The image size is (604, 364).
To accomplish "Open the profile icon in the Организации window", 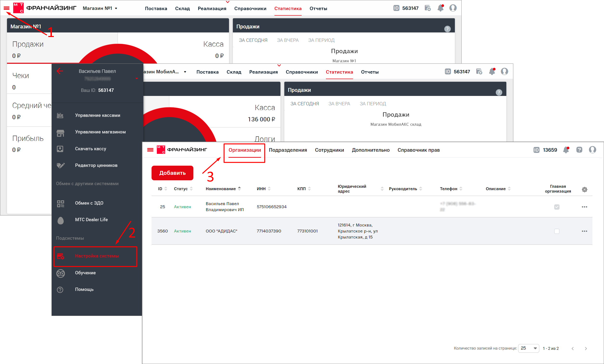I will [x=592, y=150].
